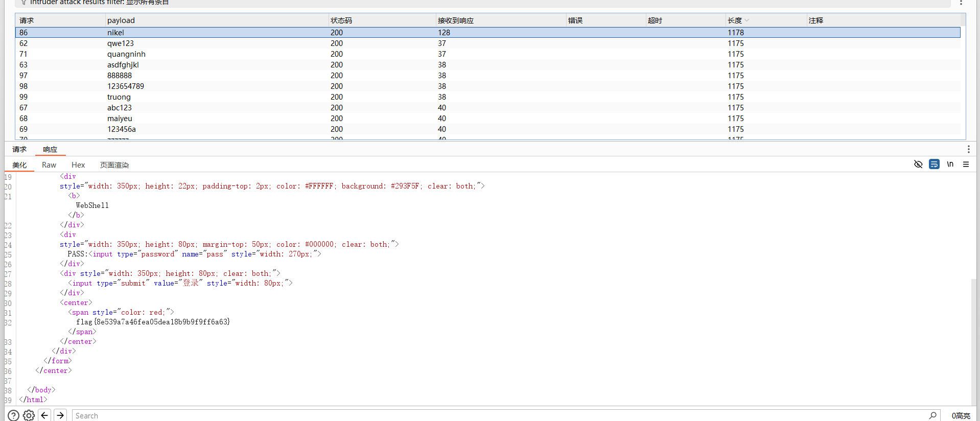Switch to the 请求 tab

click(19, 149)
